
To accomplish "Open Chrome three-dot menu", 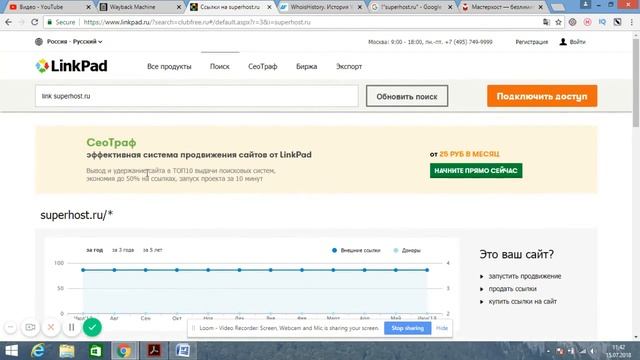I will (632, 22).
